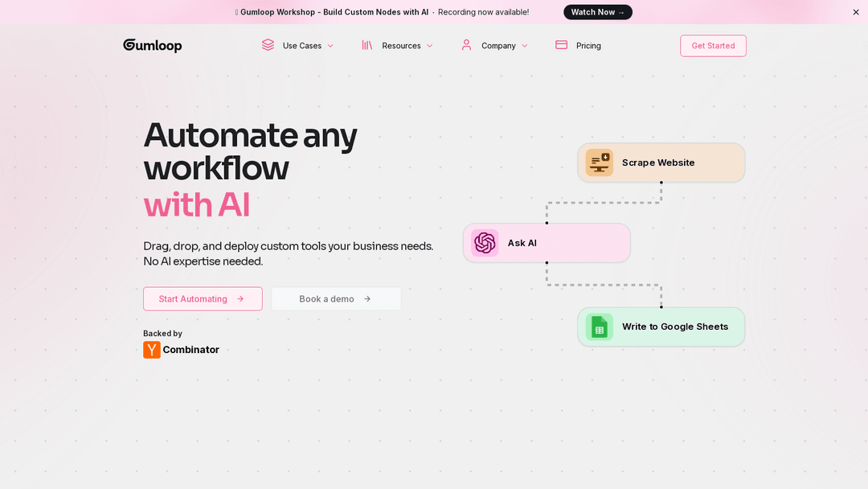Click the Ask AI OpenAI icon
This screenshot has height=489, width=868.
pyautogui.click(x=485, y=243)
